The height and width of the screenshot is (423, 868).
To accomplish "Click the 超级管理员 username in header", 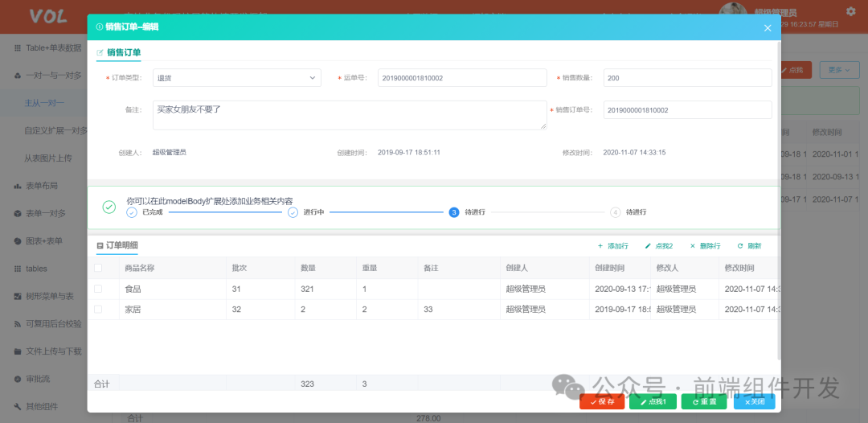I will tap(776, 13).
